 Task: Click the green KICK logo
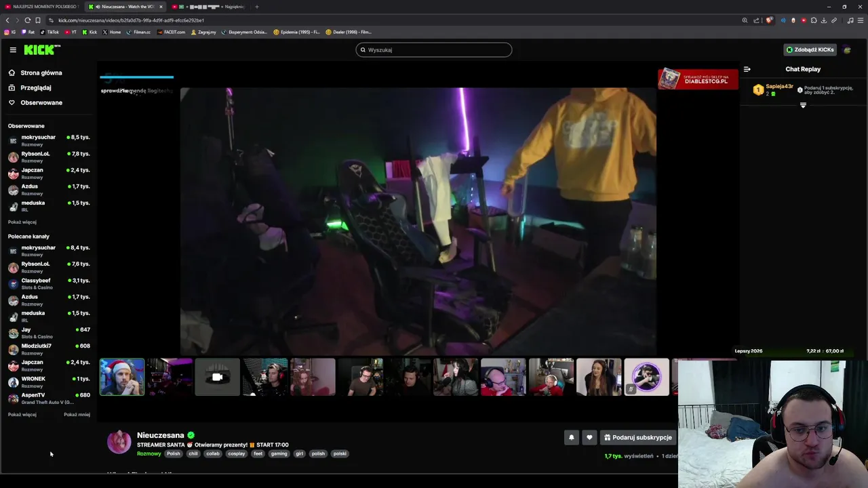pyautogui.click(x=42, y=49)
